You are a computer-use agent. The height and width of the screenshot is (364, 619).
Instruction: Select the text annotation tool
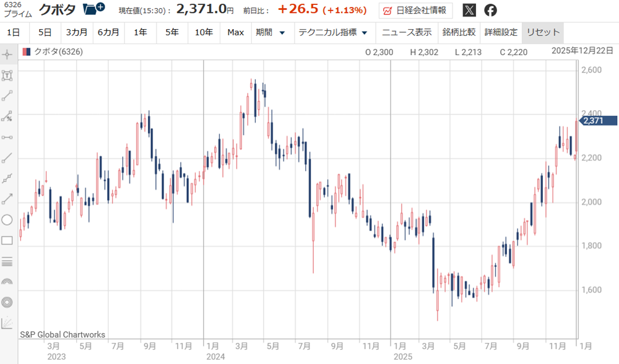[x=7, y=76]
